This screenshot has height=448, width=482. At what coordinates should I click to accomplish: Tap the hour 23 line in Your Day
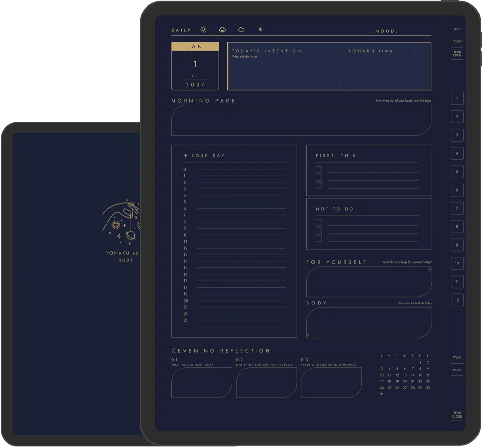241,320
